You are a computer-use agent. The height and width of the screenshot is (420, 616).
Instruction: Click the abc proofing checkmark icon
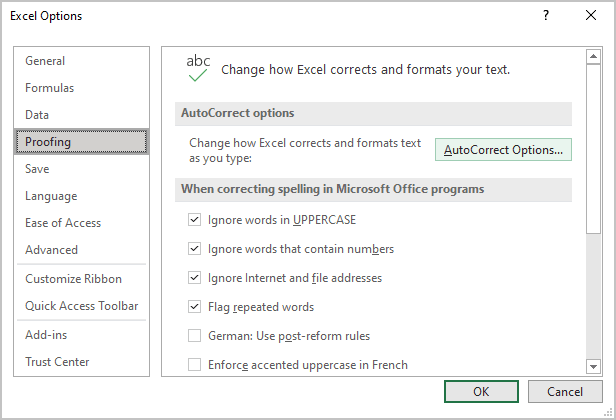198,68
